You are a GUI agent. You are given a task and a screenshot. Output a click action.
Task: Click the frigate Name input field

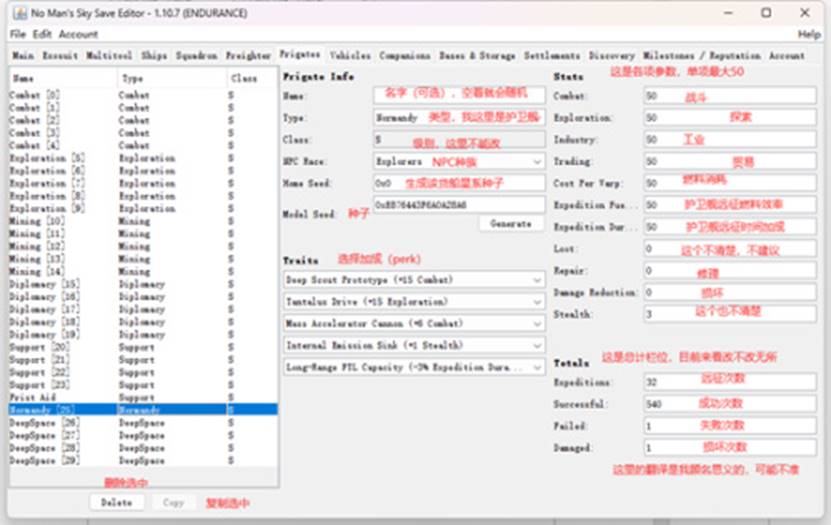459,95
